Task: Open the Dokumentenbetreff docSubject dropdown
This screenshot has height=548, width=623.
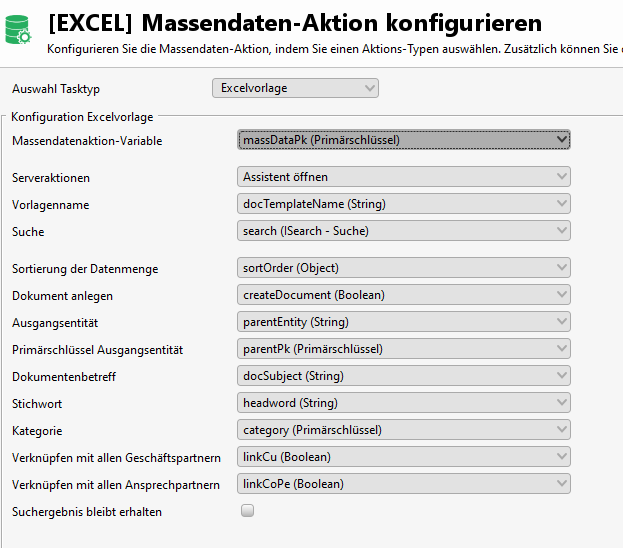Action: [x=404, y=376]
